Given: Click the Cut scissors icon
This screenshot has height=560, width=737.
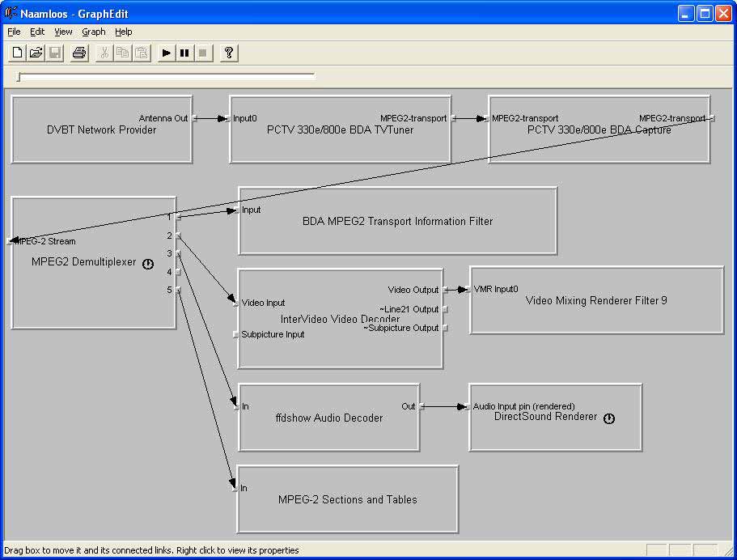Looking at the screenshot, I should point(104,53).
